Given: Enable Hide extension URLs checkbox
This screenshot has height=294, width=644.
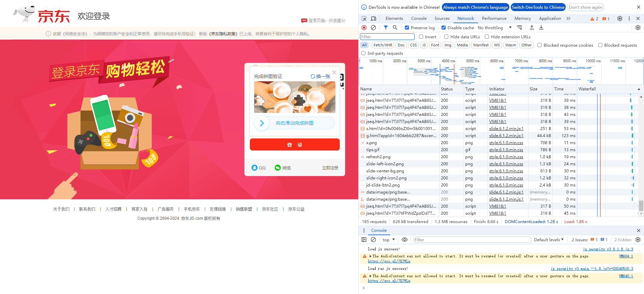Looking at the screenshot, I should 487,37.
